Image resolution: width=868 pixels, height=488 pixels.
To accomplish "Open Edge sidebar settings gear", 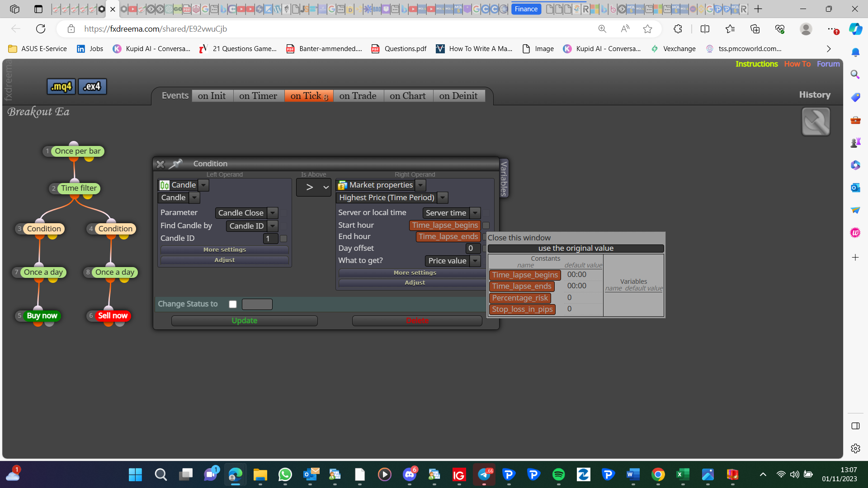I will [x=855, y=449].
